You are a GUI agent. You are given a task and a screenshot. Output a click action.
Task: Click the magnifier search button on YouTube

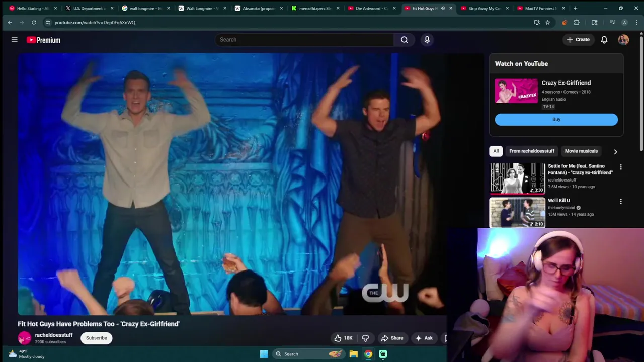click(x=405, y=40)
